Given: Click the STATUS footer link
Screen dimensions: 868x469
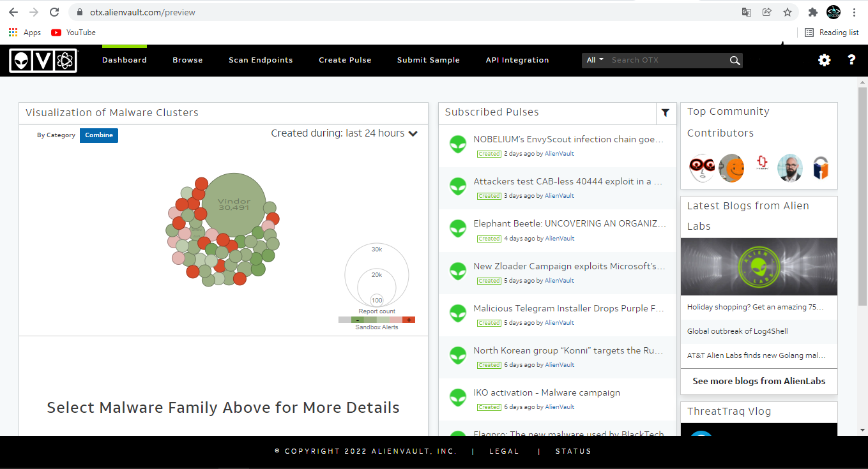Looking at the screenshot, I should click(573, 451).
